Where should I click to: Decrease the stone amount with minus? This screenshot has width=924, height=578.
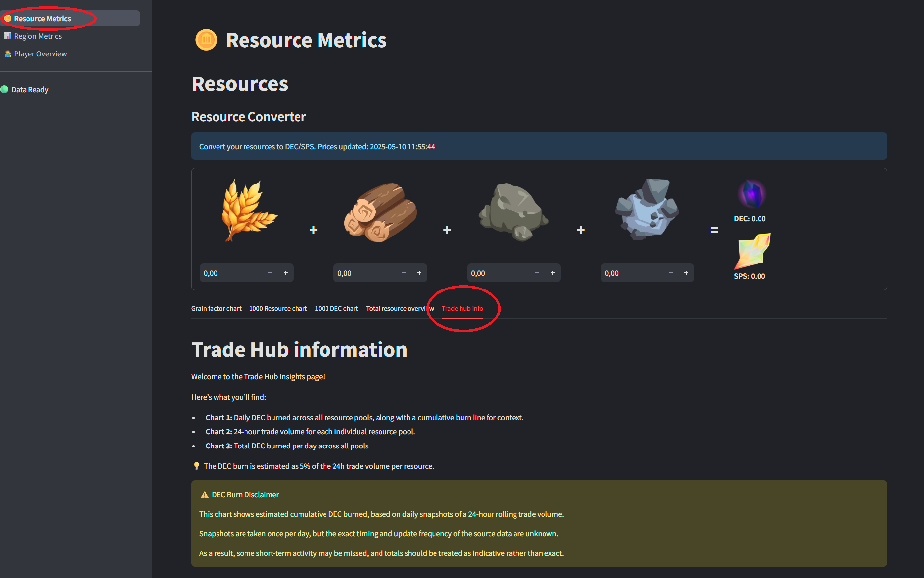537,273
